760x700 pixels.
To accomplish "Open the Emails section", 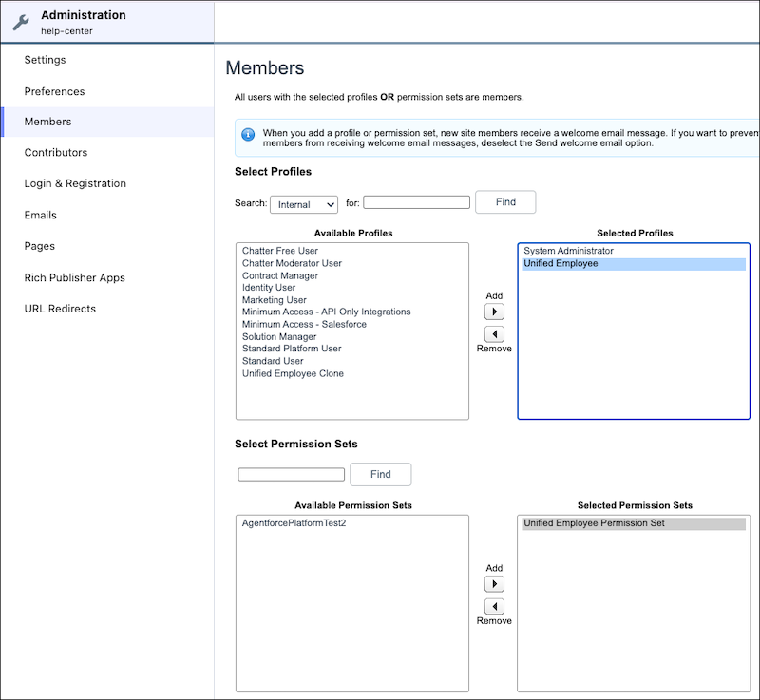I will [x=40, y=215].
